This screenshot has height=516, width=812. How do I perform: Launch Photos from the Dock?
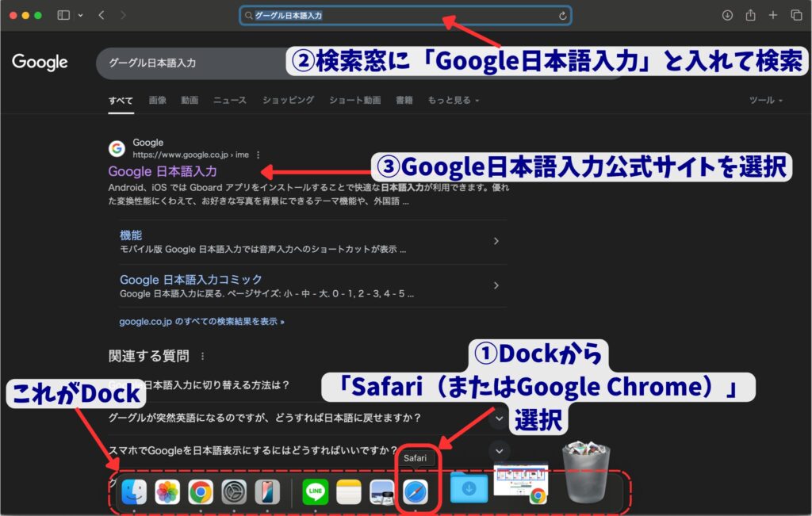tap(167, 491)
